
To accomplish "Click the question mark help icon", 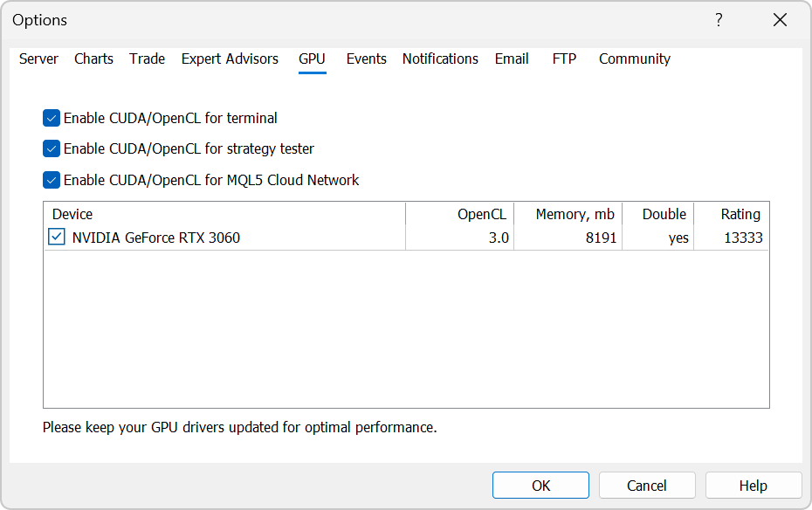I will [719, 19].
